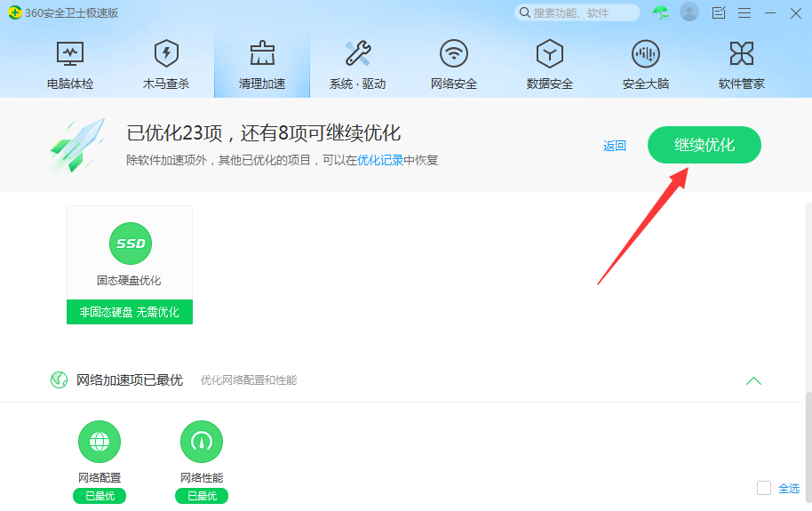Open the 优化记录 link

[380, 160]
